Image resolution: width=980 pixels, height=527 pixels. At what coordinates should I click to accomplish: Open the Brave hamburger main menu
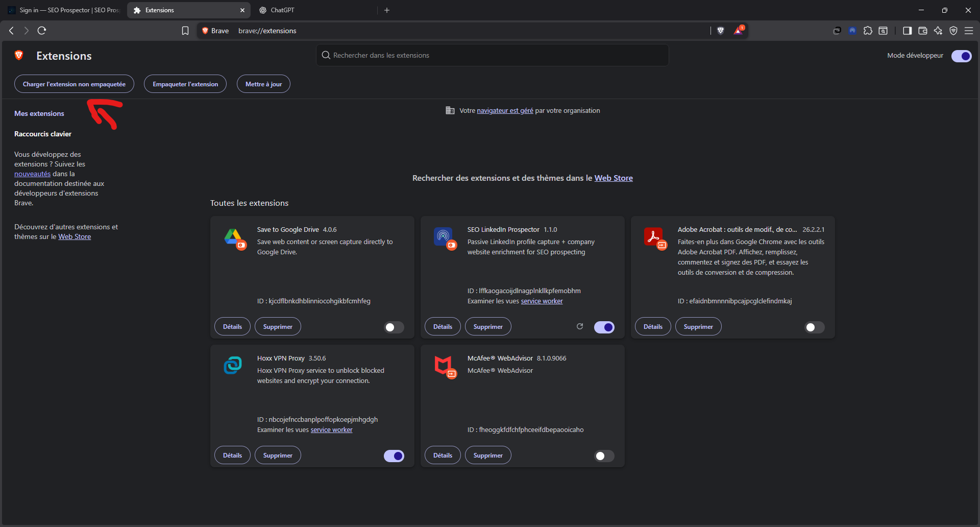pos(969,31)
